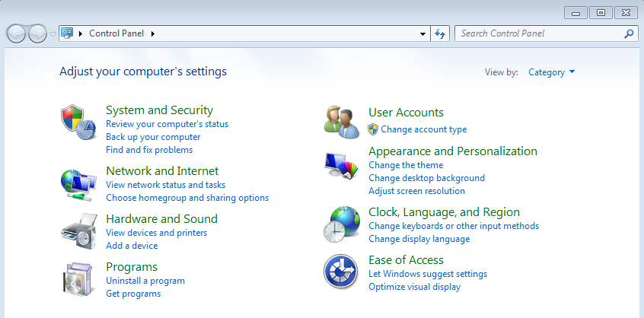Click the Control Panel breadcrumb item
This screenshot has height=318, width=644.
[x=116, y=33]
